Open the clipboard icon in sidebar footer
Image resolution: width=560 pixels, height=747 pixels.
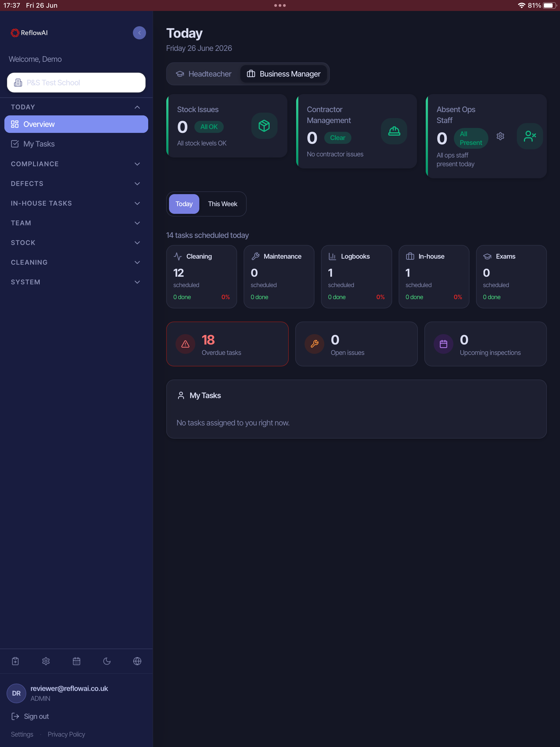15,661
